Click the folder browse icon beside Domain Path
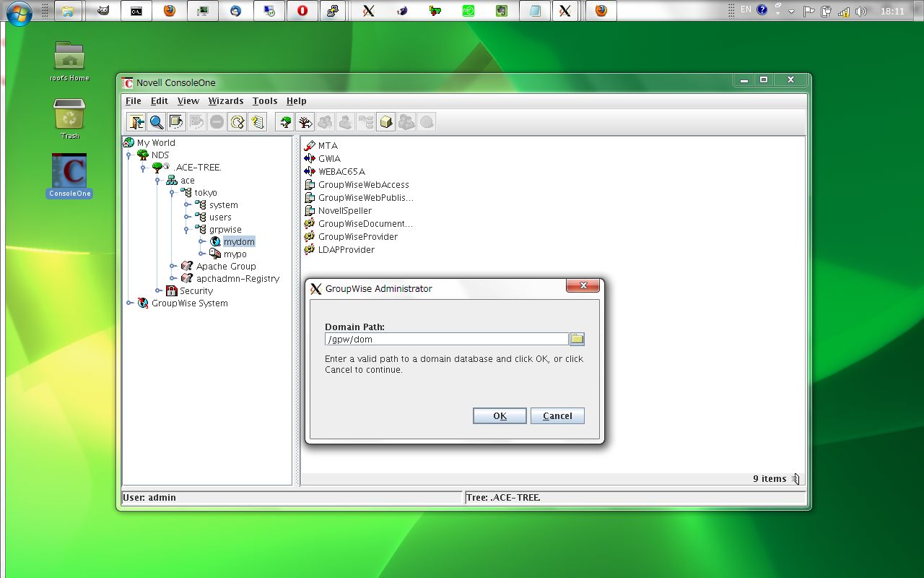Viewport: 924px width, 578px height. click(x=577, y=339)
